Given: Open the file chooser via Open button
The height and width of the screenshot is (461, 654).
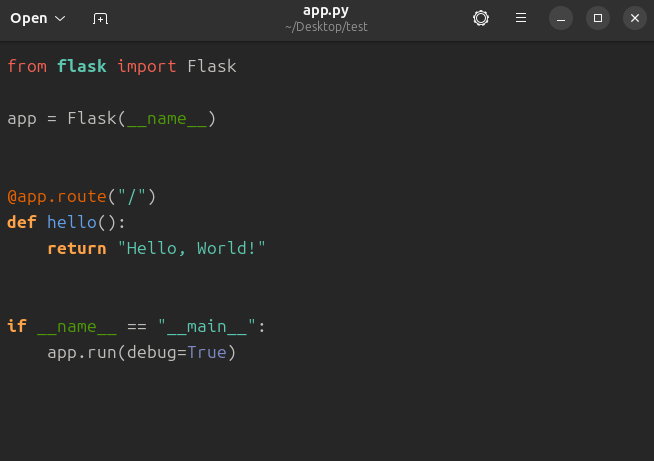Looking at the screenshot, I should [x=29, y=18].
